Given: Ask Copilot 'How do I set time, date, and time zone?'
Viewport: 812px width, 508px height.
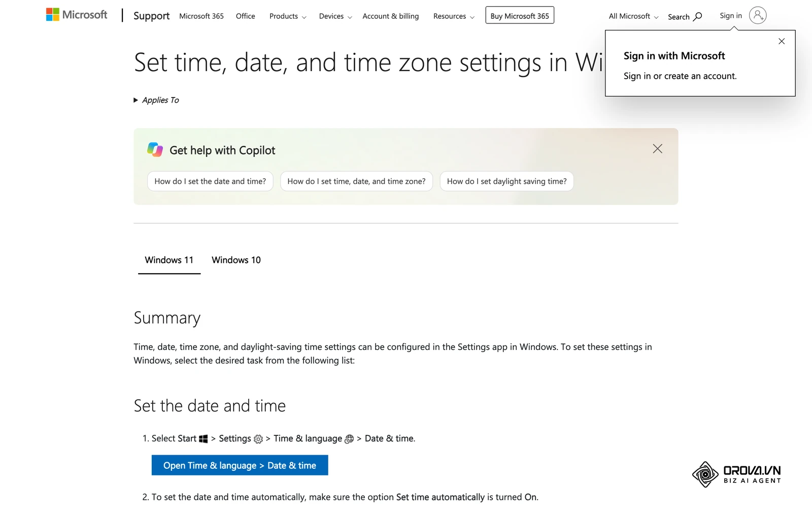Looking at the screenshot, I should click(x=356, y=181).
